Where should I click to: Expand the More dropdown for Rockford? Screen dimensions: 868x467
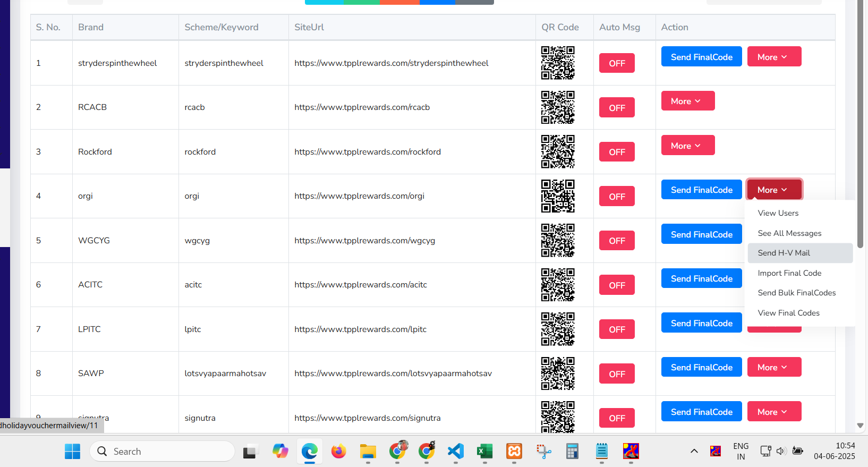[687, 146]
